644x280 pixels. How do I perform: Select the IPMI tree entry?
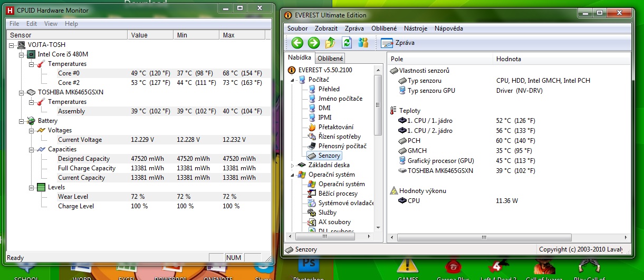pyautogui.click(x=320, y=117)
